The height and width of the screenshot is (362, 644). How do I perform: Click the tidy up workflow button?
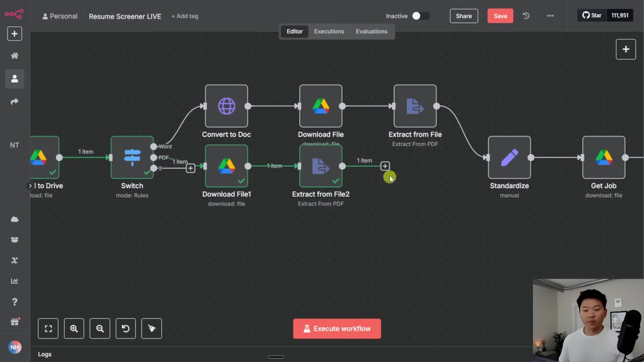pos(151,328)
